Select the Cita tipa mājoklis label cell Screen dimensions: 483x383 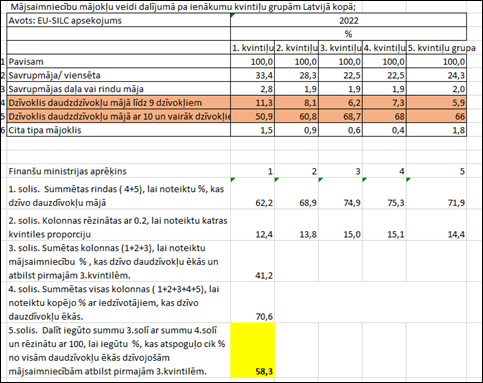119,130
